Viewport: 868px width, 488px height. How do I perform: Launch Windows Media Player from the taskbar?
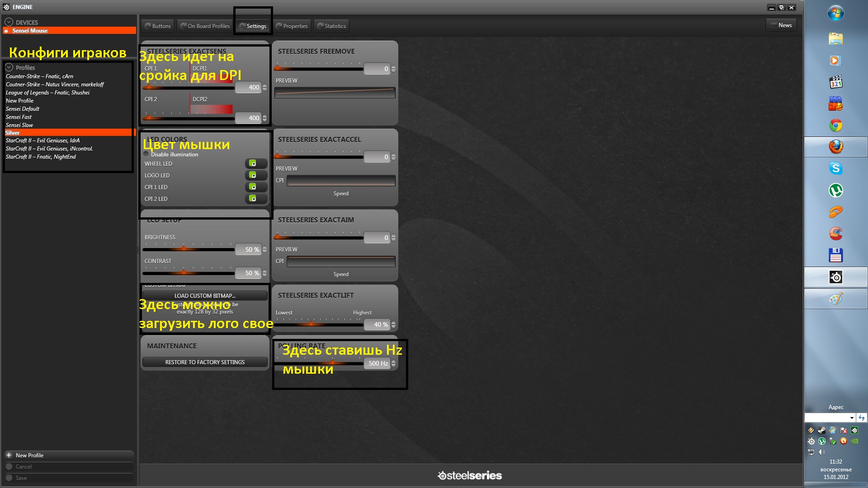pyautogui.click(x=836, y=61)
